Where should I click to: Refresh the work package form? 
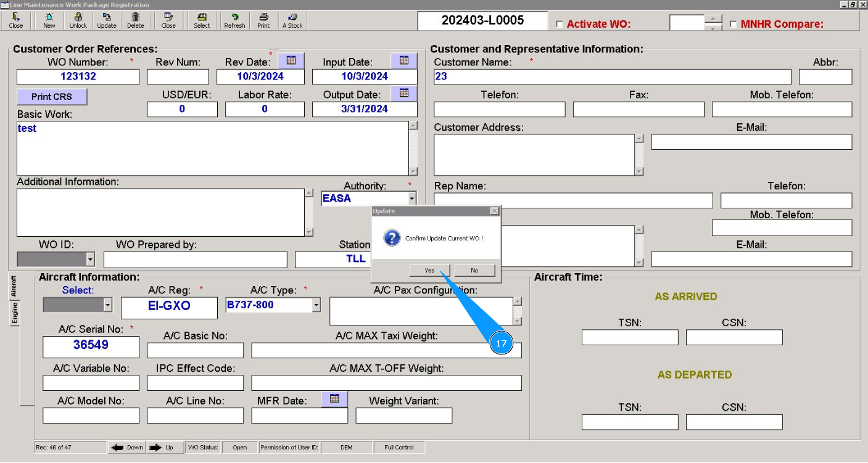234,20
